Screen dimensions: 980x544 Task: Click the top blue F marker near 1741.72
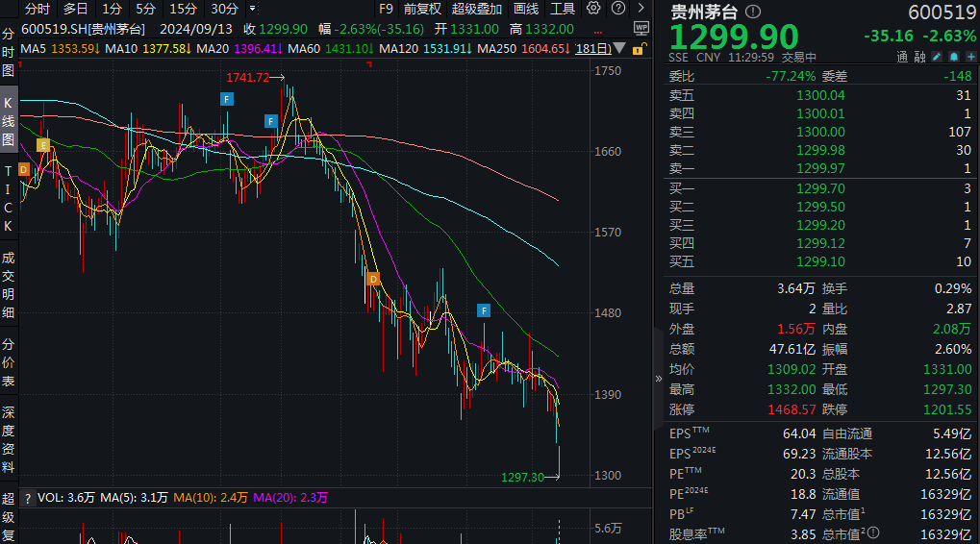point(227,99)
